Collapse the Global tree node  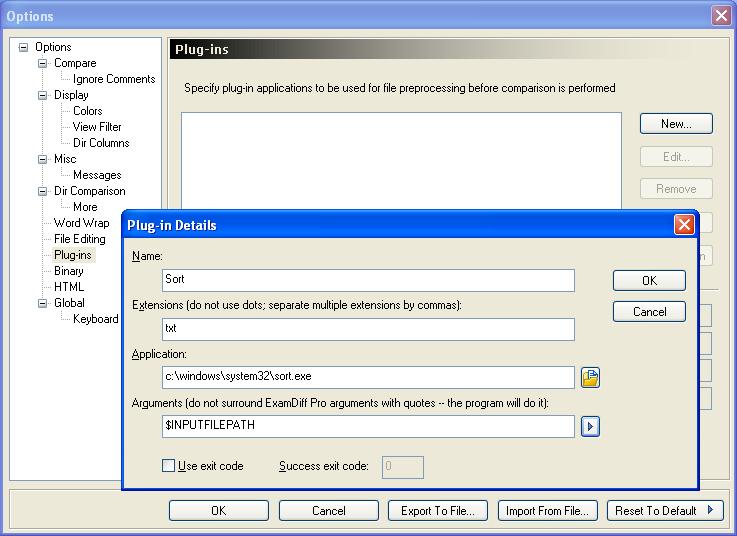click(43, 303)
